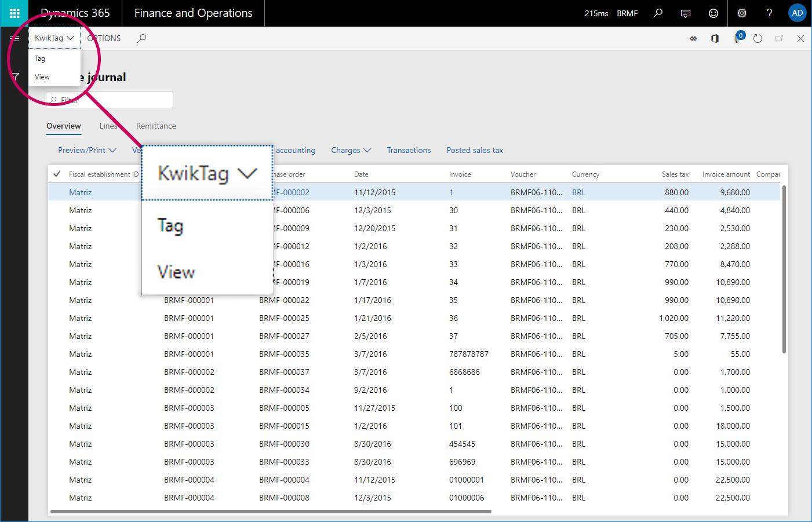Image resolution: width=812 pixels, height=522 pixels.
Task: Open Posted sales tax action
Action: pos(475,150)
